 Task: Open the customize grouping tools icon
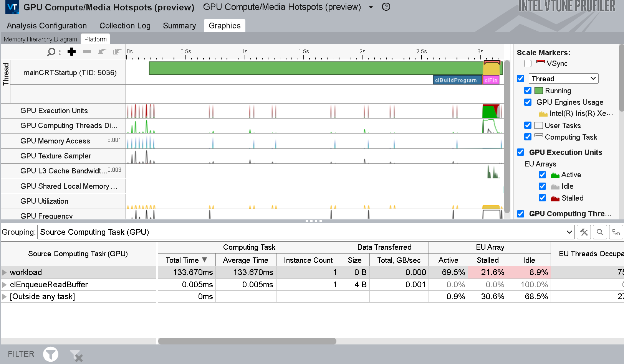tap(584, 232)
